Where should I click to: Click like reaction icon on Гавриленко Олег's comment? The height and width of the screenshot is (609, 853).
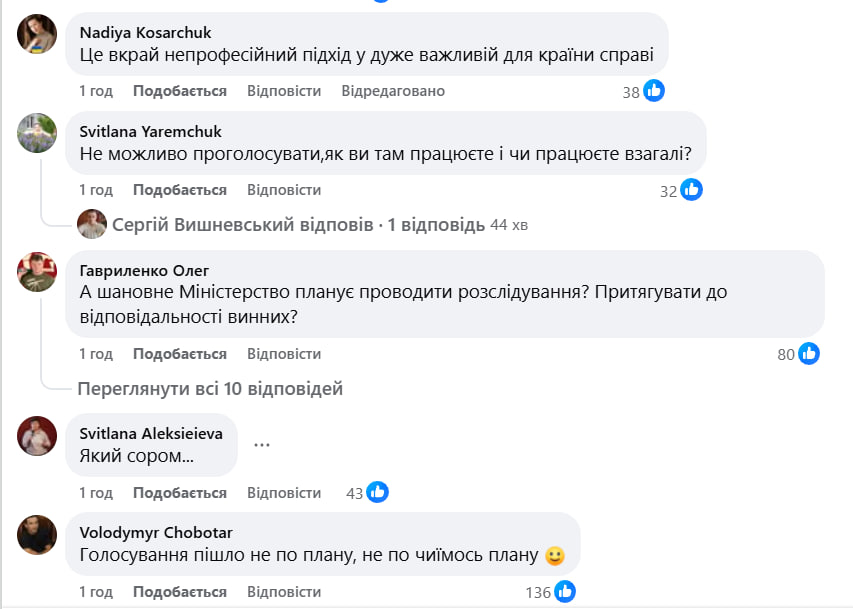[809, 353]
